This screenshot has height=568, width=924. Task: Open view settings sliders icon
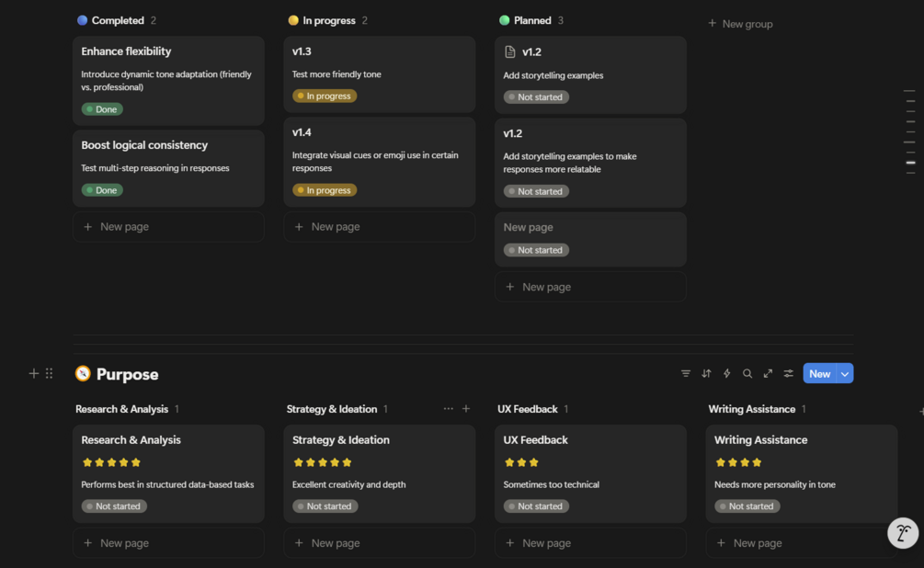click(788, 373)
